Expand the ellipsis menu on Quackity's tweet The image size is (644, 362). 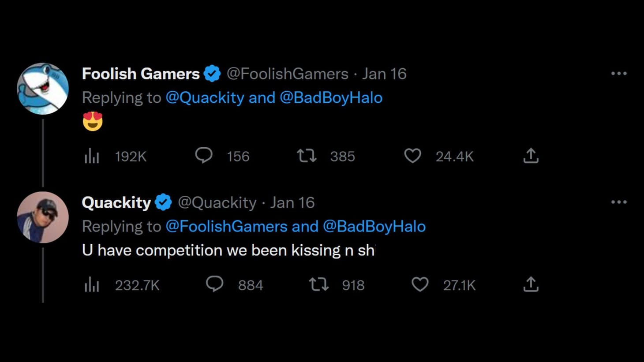(619, 202)
